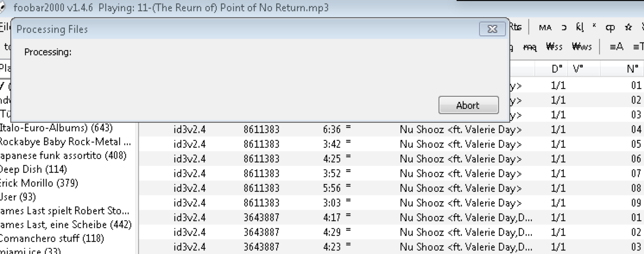Click the 8611383 cell in the 5:56 row

pos(261,188)
